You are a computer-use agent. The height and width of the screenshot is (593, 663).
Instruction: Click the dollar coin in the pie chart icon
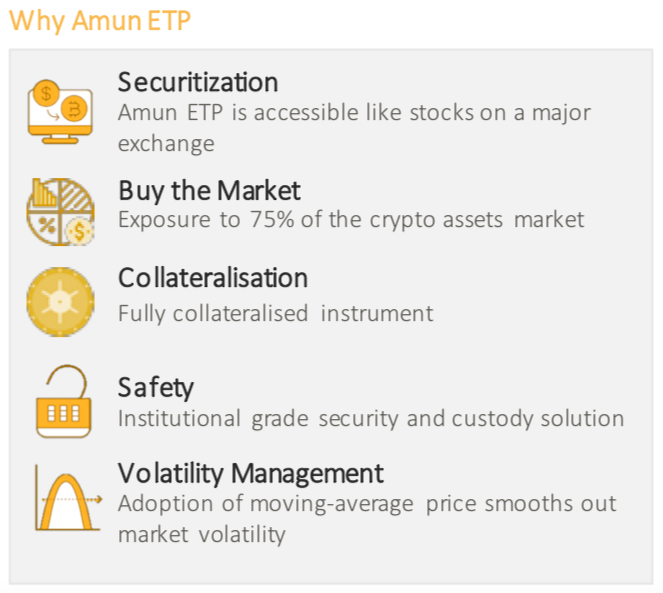tap(80, 231)
